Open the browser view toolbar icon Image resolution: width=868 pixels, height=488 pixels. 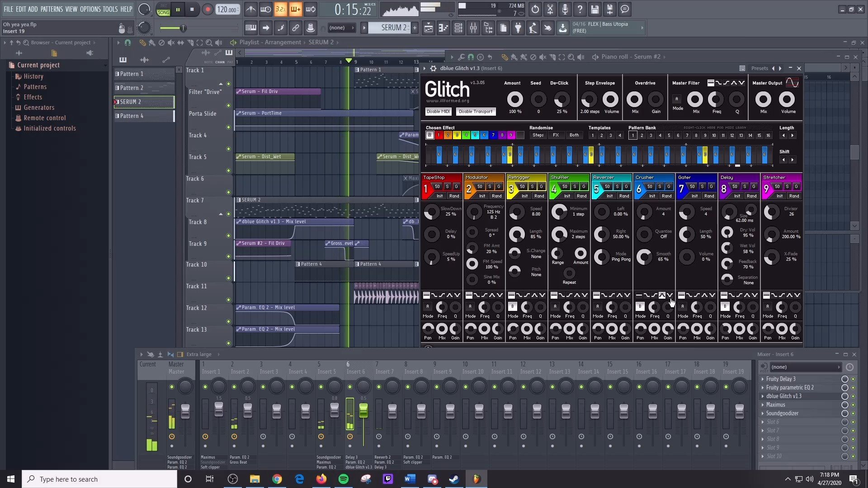click(488, 28)
